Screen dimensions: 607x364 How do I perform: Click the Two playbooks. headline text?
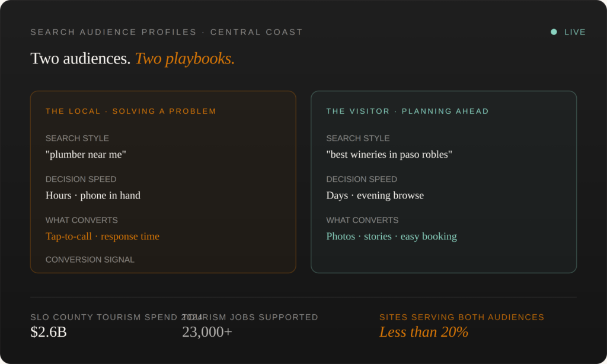(x=185, y=59)
